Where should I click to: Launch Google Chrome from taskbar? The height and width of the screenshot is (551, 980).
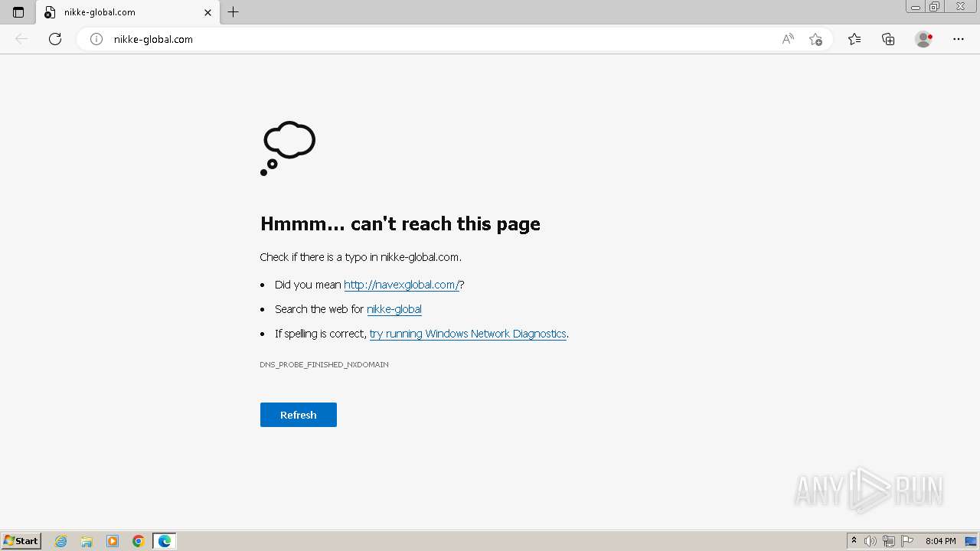139,541
